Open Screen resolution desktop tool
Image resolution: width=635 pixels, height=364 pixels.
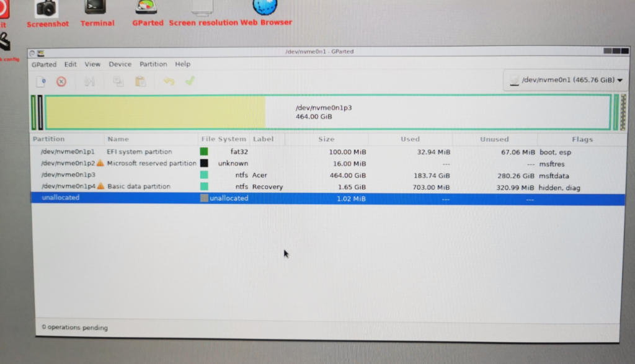coord(203,14)
